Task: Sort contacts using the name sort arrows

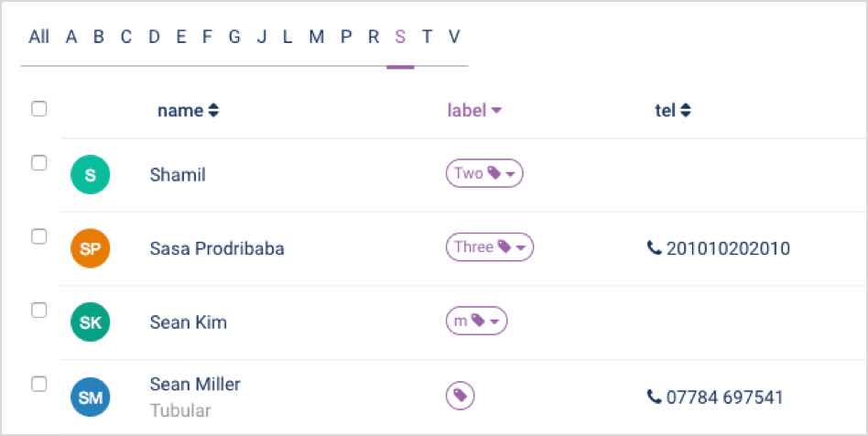Action: pyautogui.click(x=213, y=111)
